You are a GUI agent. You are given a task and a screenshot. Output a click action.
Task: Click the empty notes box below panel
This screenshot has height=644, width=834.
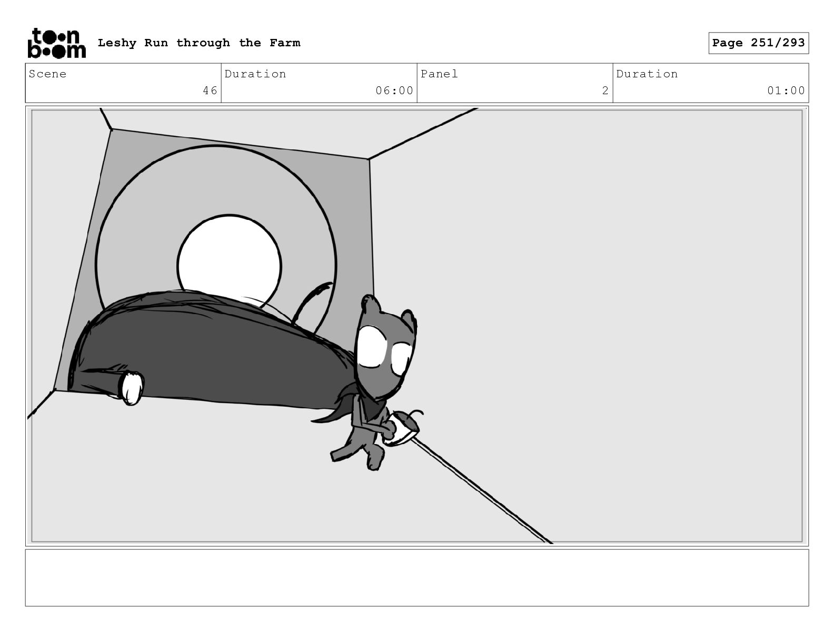tap(416, 577)
